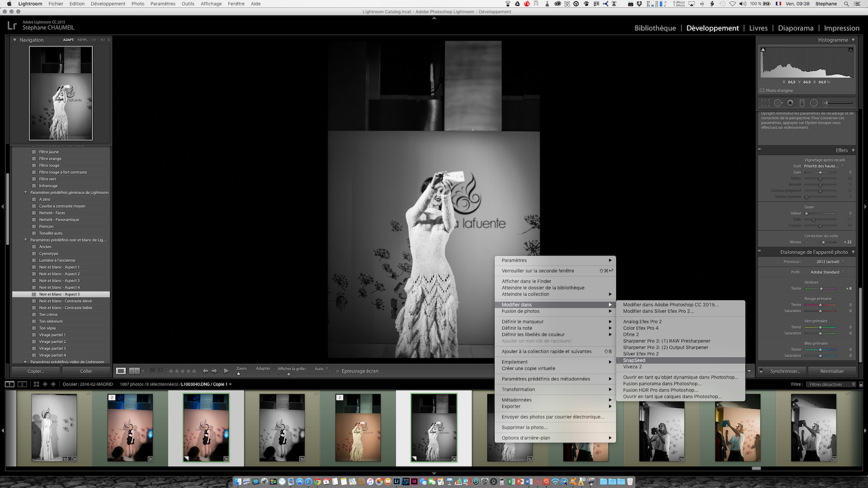
Task: Rate photo with five stars
Action: (194, 371)
